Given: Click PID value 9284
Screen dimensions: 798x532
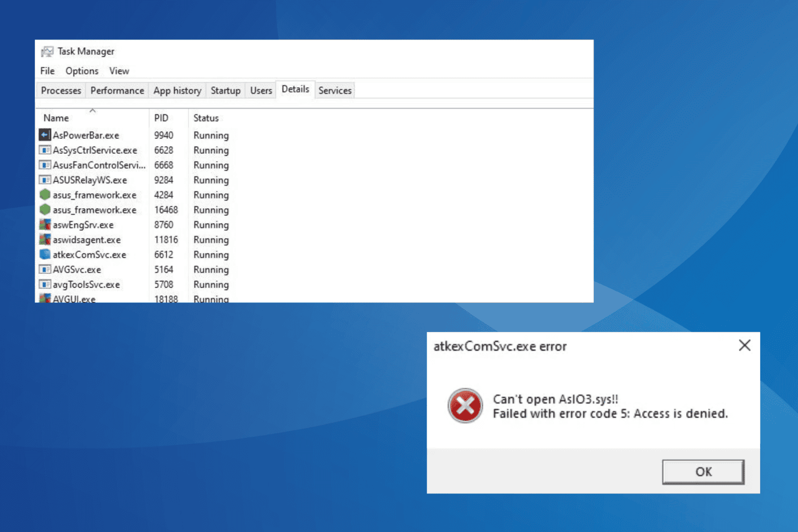Looking at the screenshot, I should click(x=164, y=180).
